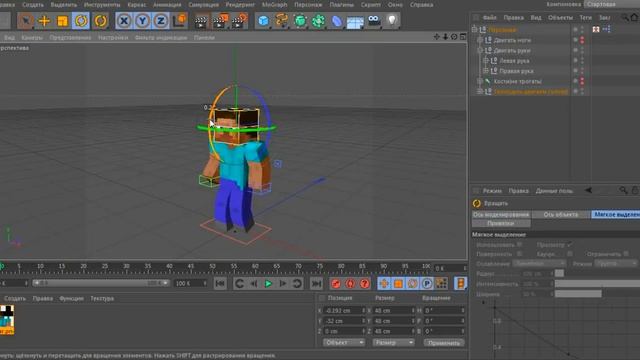Go to the animation end button
Viewport: 640px width, 360px height.
click(316, 283)
